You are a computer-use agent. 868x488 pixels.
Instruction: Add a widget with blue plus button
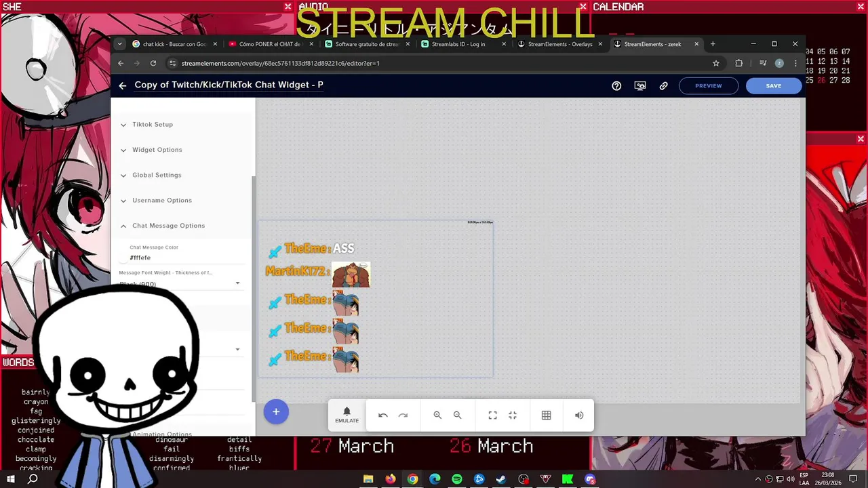click(x=276, y=411)
